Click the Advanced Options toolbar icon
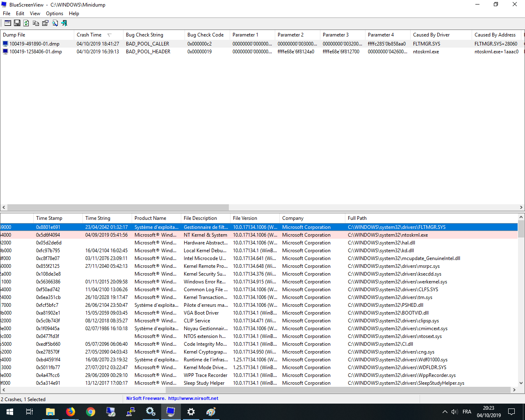This screenshot has width=525, height=420. click(8, 23)
